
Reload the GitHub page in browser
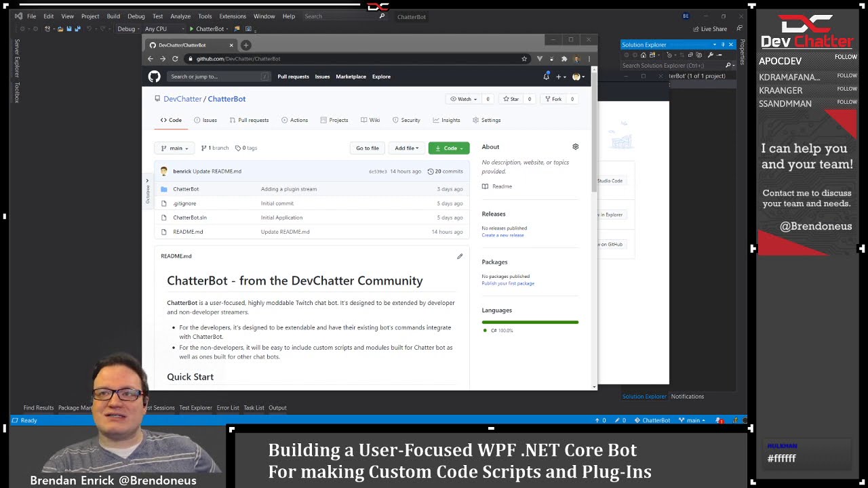click(x=175, y=59)
